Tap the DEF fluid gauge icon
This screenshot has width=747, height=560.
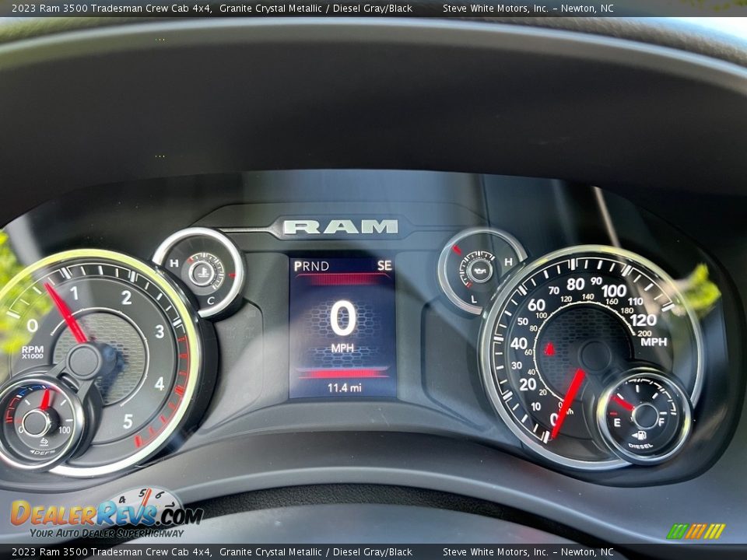[x=44, y=442]
